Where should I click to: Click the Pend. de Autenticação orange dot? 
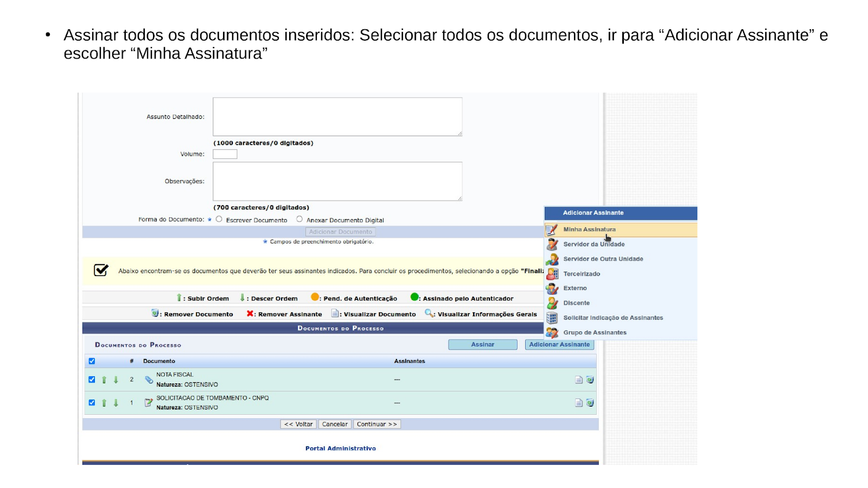tap(315, 297)
